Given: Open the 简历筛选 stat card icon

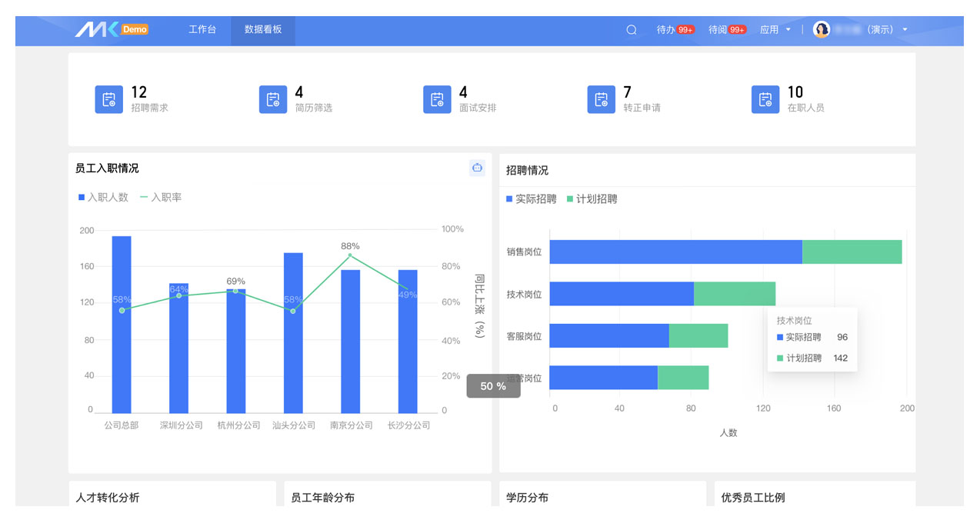Looking at the screenshot, I should point(273,100).
